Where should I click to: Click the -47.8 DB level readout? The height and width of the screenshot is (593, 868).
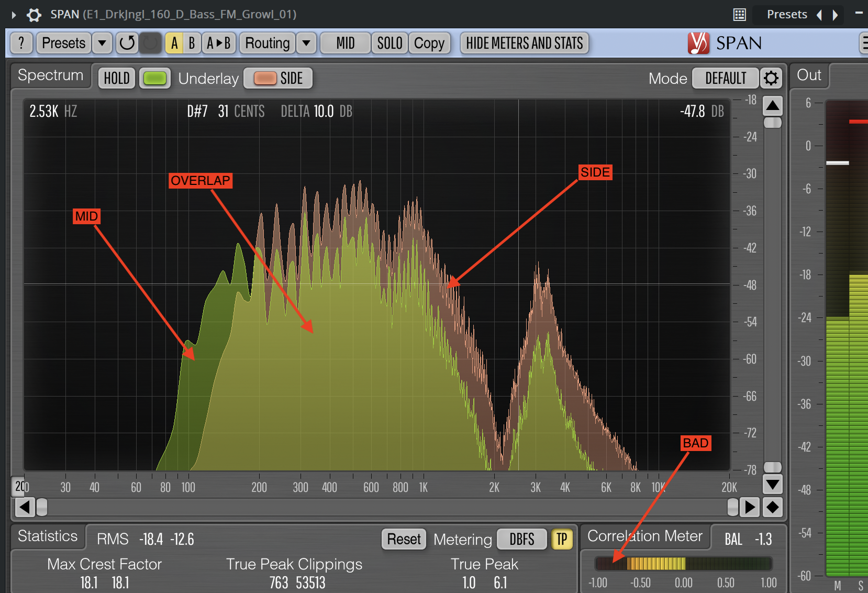click(702, 111)
